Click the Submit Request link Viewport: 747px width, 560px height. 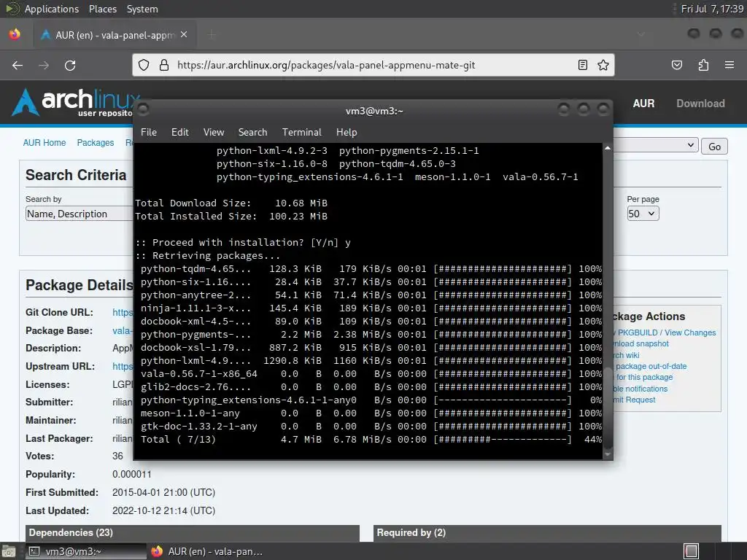click(634, 400)
